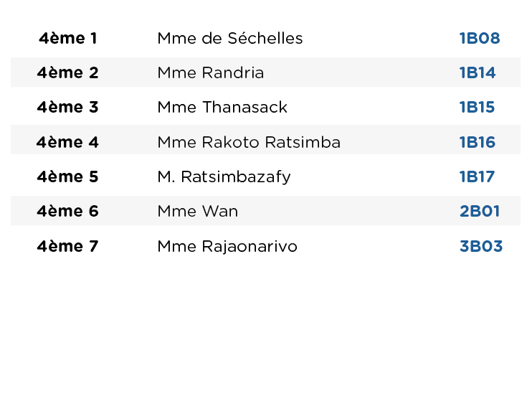This screenshot has width=532, height=419.
Task: Select the 4ème 1 class label
Action: coord(68,38)
